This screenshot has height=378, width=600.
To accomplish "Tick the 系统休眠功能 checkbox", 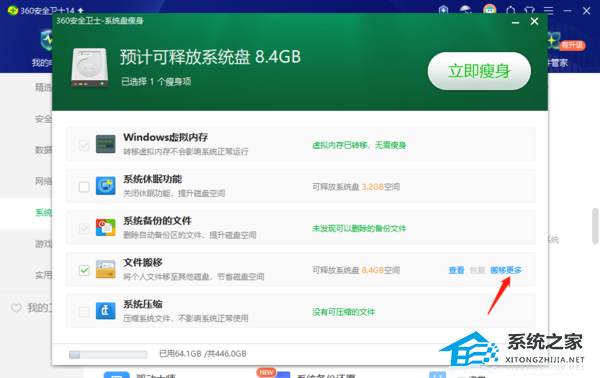I will 84,187.
